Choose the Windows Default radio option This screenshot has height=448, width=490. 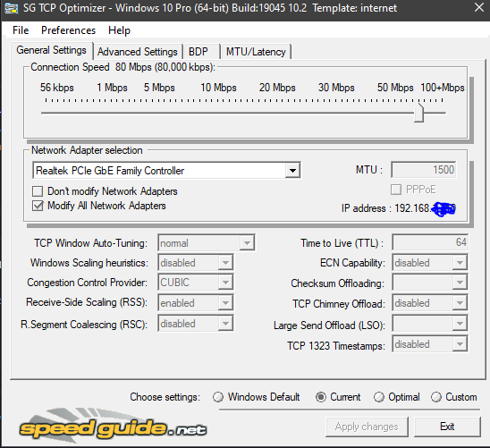click(218, 397)
